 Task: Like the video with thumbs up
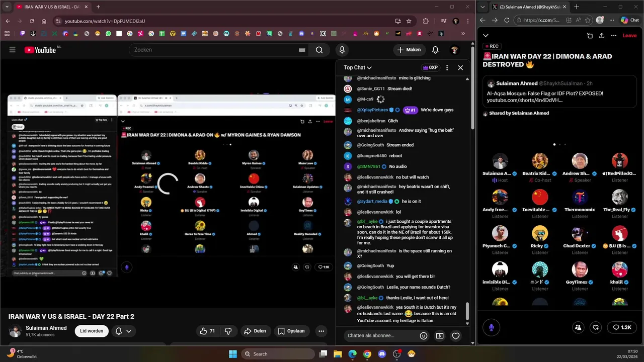tap(207, 331)
